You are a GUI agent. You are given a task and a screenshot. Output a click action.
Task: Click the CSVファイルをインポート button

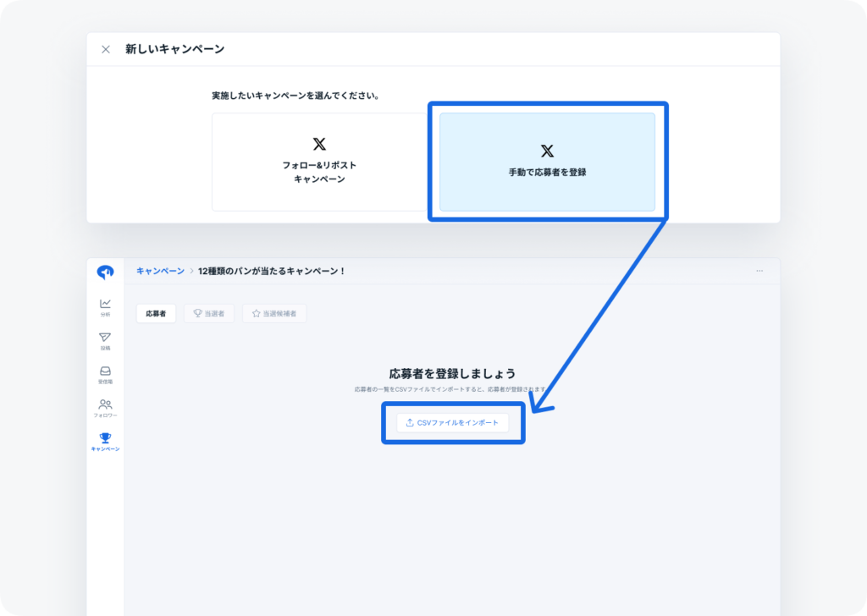(x=455, y=423)
